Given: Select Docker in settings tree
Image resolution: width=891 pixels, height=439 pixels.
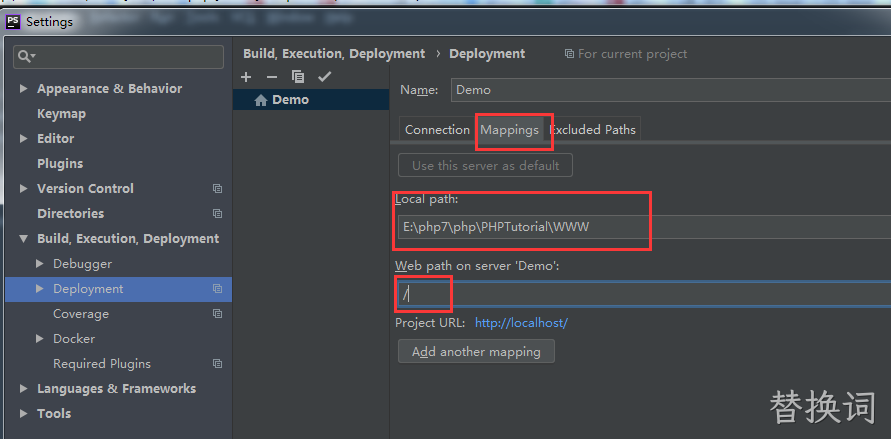Looking at the screenshot, I should pos(74,338).
